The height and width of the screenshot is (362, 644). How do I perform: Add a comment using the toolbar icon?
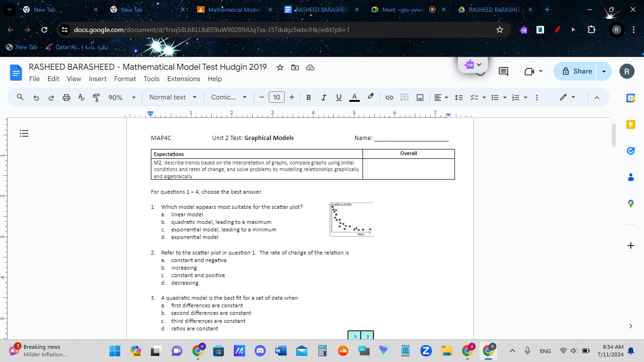(x=404, y=97)
